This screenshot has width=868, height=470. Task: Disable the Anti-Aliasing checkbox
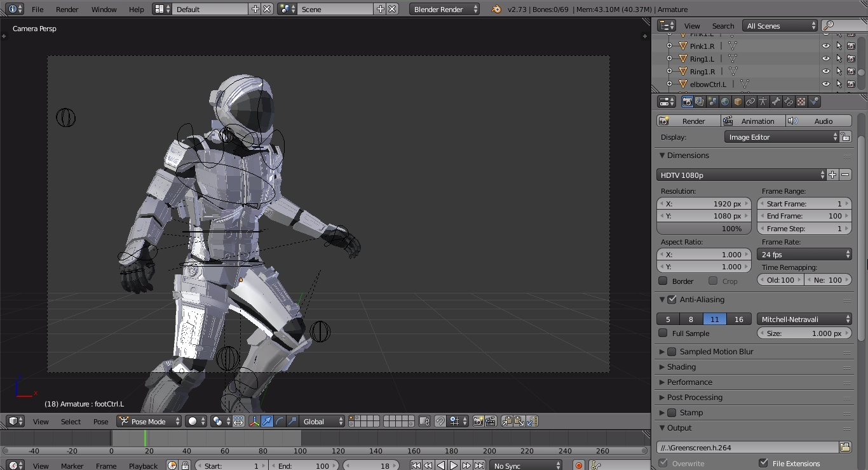coord(672,299)
